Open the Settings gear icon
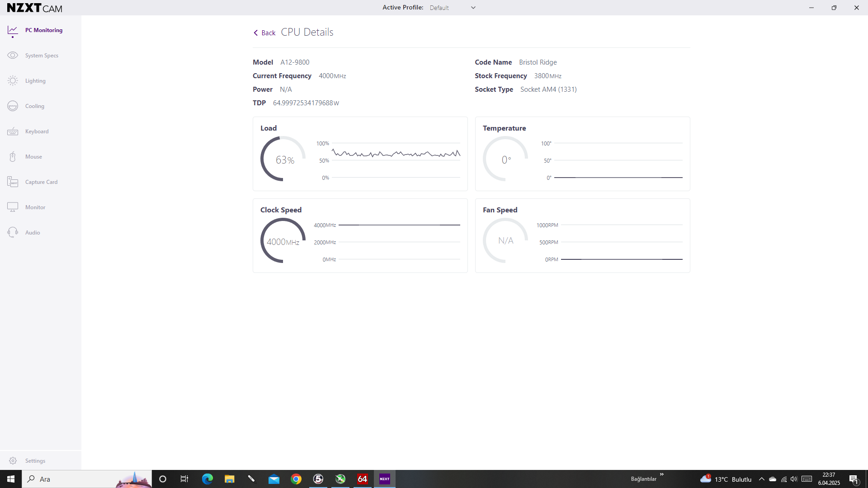Screen dimensions: 868x488 (13, 461)
